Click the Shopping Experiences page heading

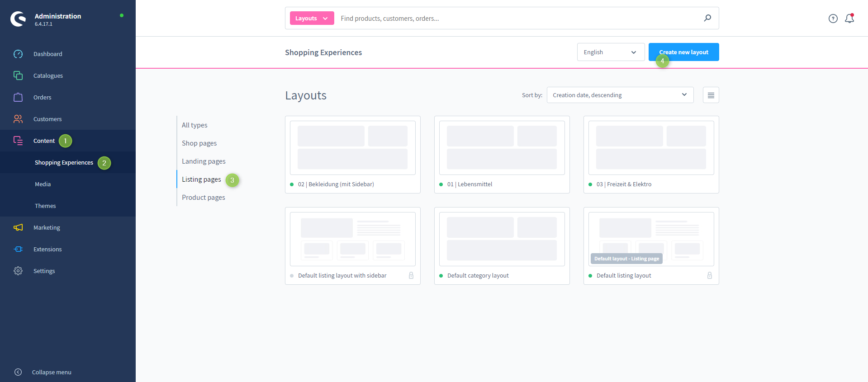[323, 52]
